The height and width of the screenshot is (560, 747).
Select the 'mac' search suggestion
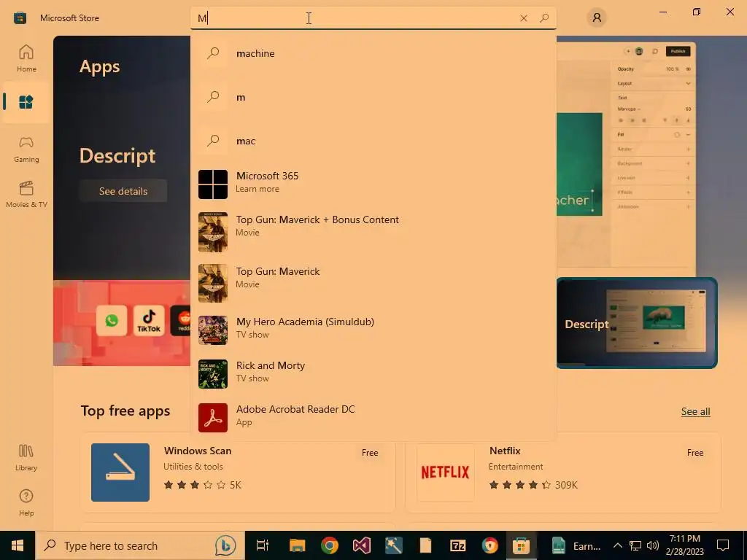point(373,141)
